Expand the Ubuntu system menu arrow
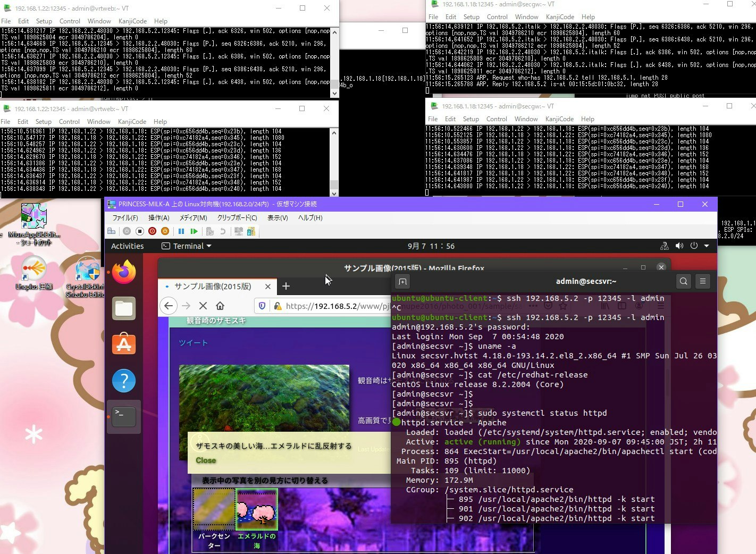 click(x=707, y=246)
